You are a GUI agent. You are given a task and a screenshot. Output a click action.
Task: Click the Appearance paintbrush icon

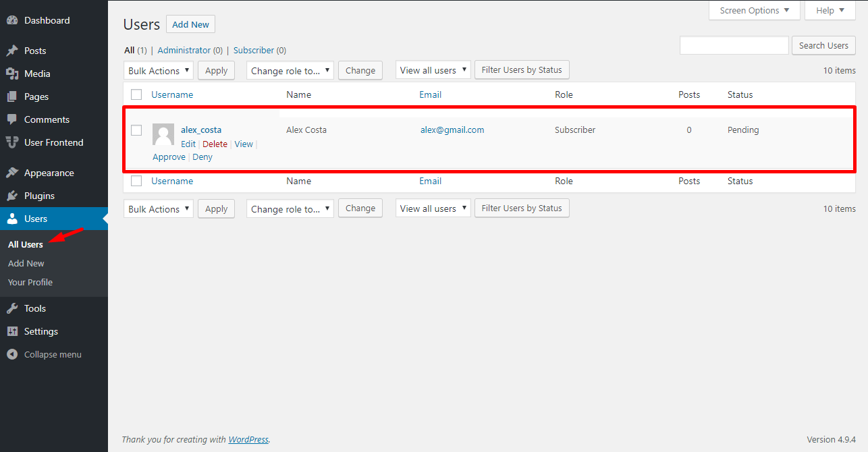(x=12, y=173)
